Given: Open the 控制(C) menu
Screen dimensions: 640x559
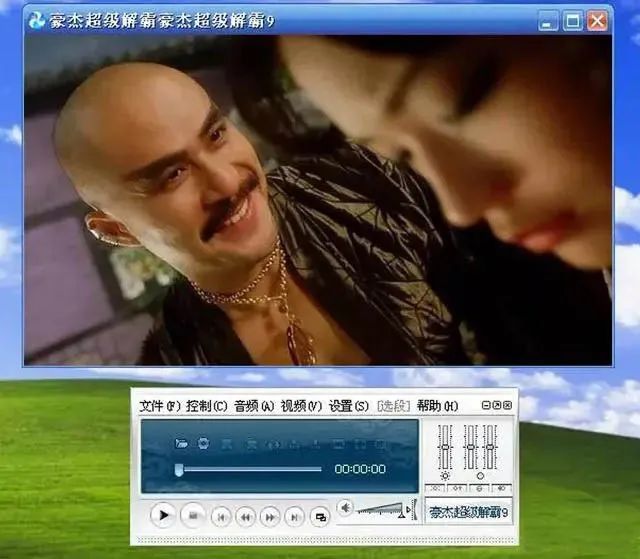Looking at the screenshot, I should [207, 406].
